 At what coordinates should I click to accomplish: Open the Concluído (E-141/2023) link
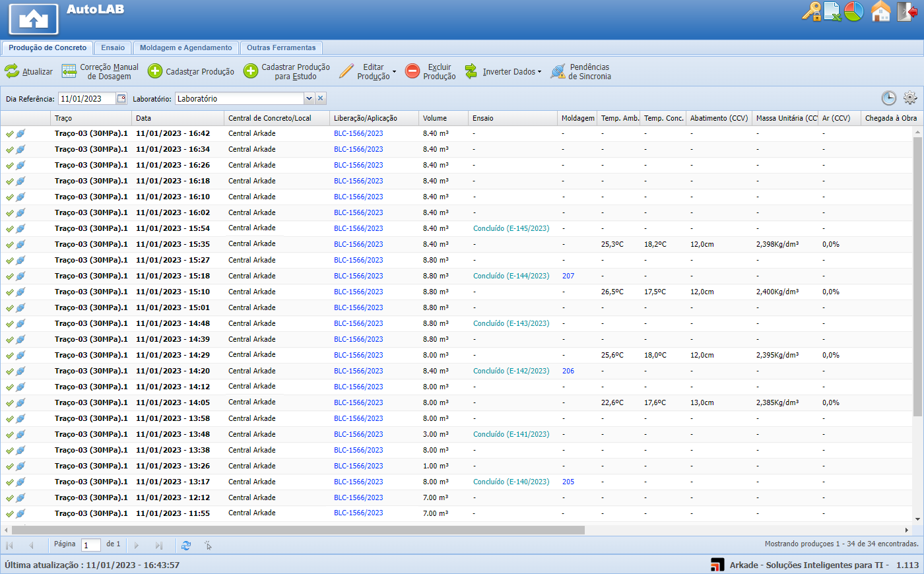click(511, 434)
